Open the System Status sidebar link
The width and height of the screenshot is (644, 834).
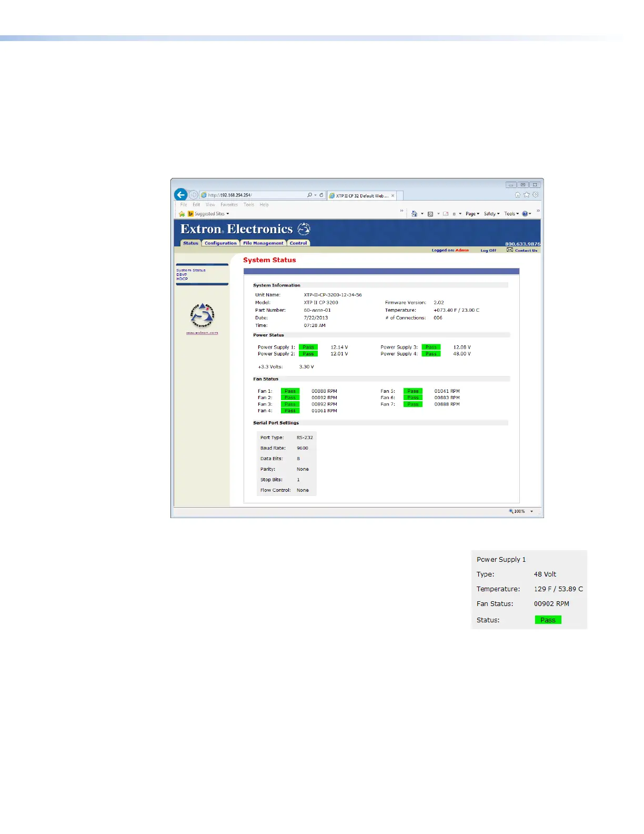191,270
